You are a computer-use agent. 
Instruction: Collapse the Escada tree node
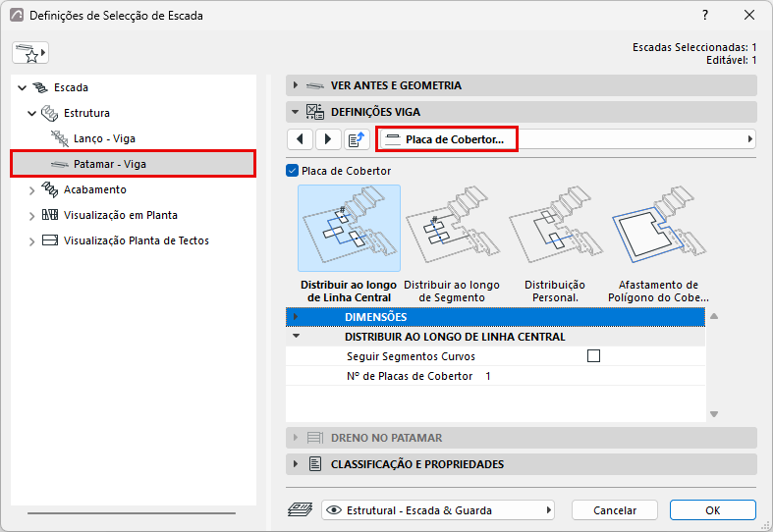(x=23, y=87)
